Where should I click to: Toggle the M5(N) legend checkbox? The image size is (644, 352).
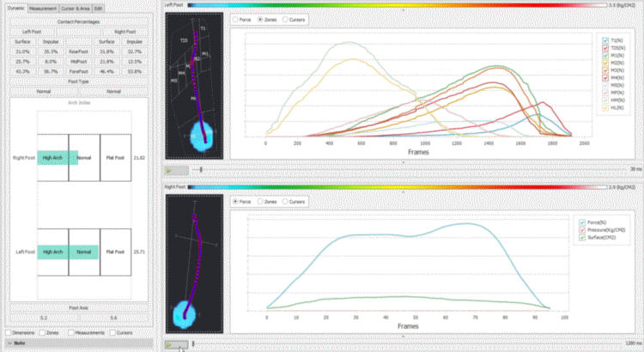[605, 85]
